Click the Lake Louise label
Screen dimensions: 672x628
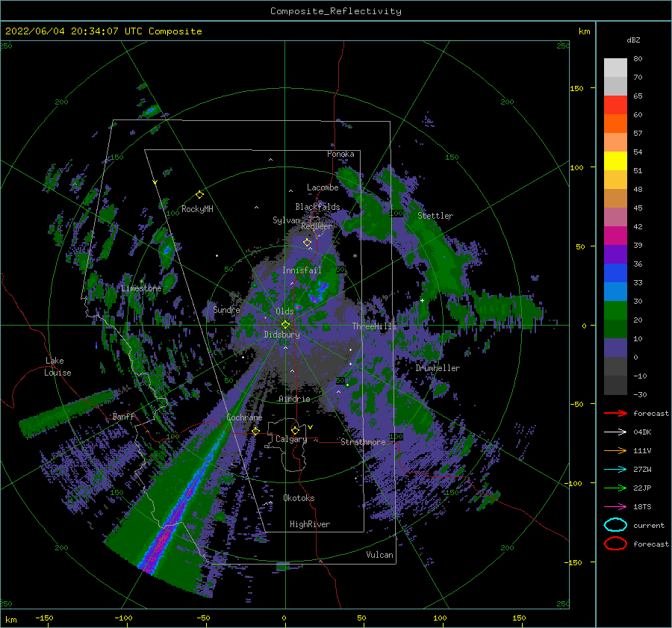pyautogui.click(x=57, y=367)
